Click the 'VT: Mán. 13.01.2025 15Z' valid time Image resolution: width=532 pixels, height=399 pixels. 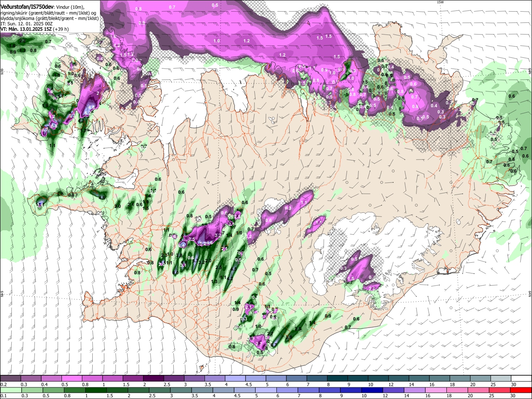pos(25,29)
